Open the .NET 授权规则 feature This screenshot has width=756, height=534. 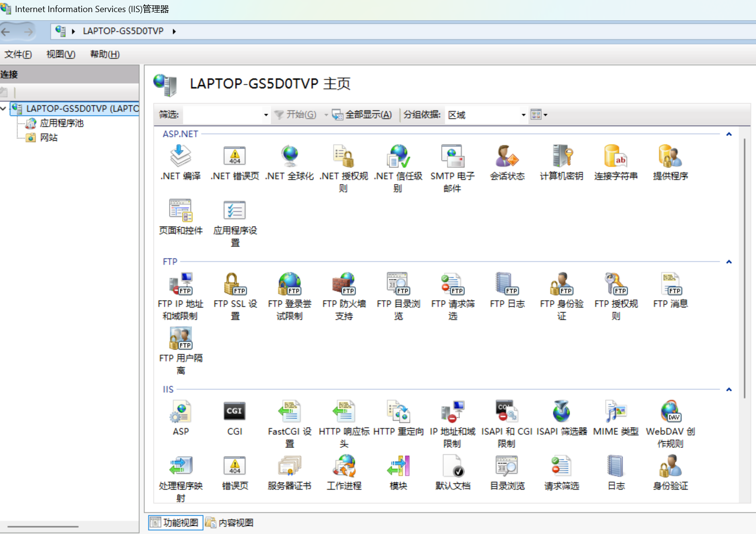[x=343, y=168]
